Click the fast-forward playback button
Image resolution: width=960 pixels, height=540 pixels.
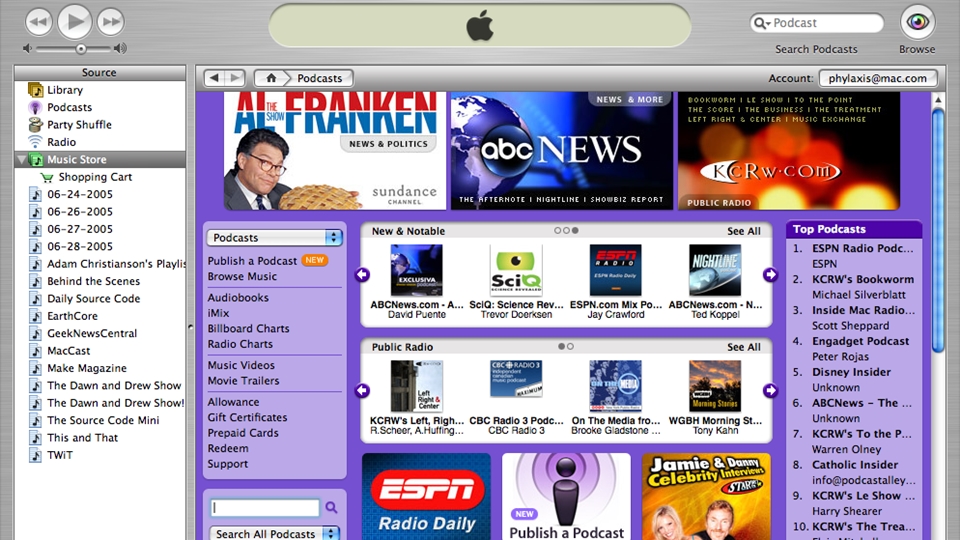[111, 22]
